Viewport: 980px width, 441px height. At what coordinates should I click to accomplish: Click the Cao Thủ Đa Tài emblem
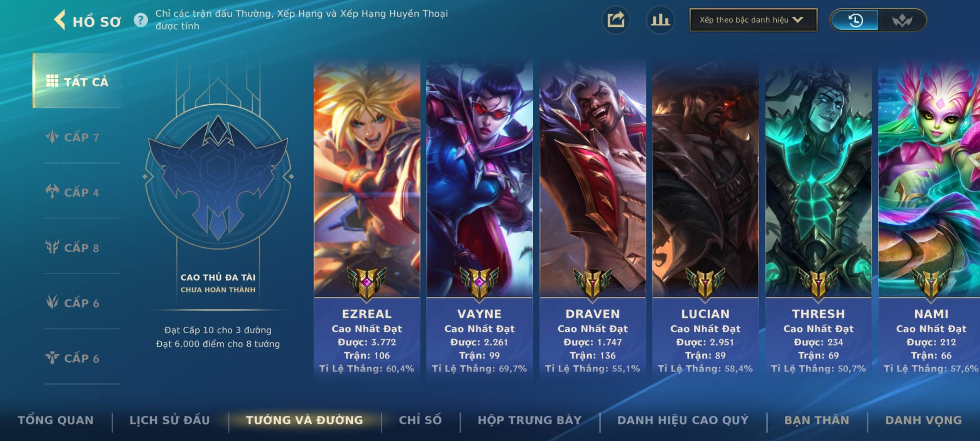[x=218, y=176]
